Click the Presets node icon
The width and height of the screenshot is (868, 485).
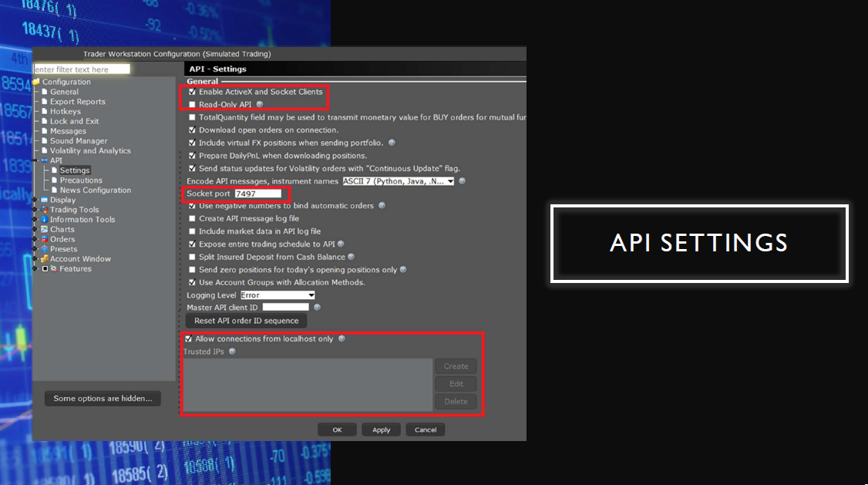44,249
